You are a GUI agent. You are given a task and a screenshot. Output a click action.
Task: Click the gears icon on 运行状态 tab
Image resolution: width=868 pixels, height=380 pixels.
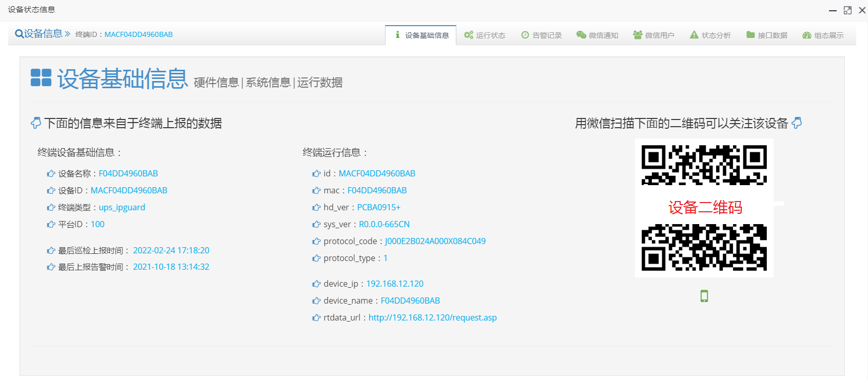(468, 35)
